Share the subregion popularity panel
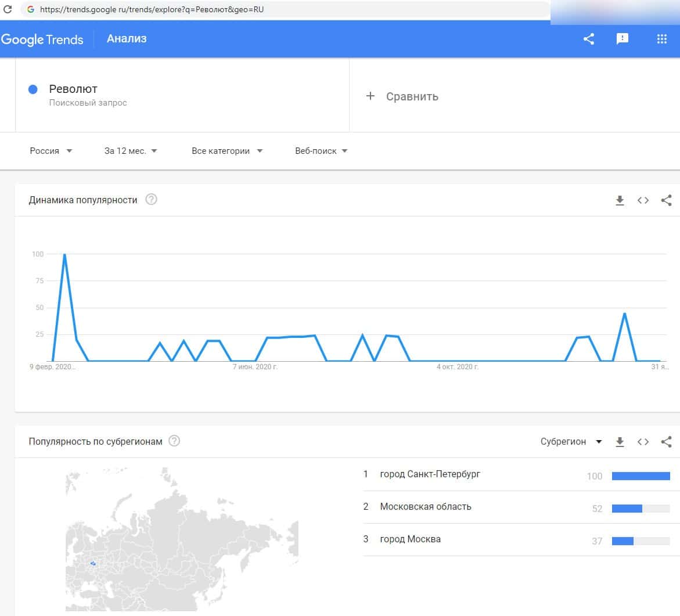This screenshot has width=680, height=616. pos(666,442)
